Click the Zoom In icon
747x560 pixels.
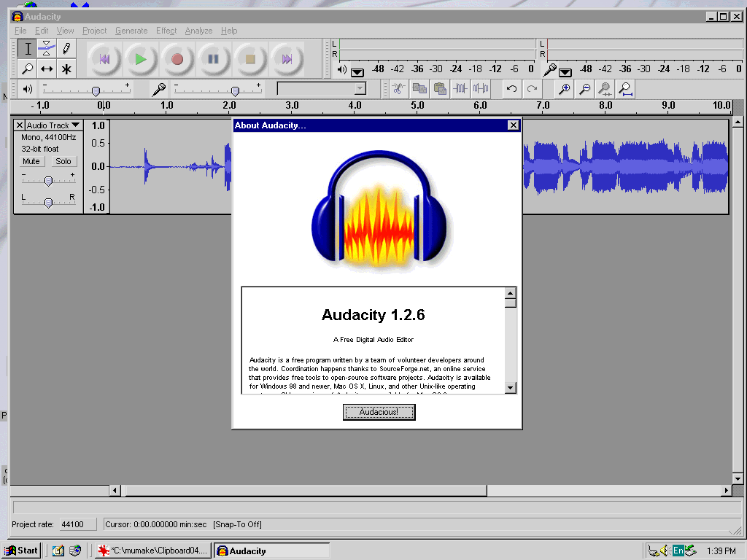(565, 88)
